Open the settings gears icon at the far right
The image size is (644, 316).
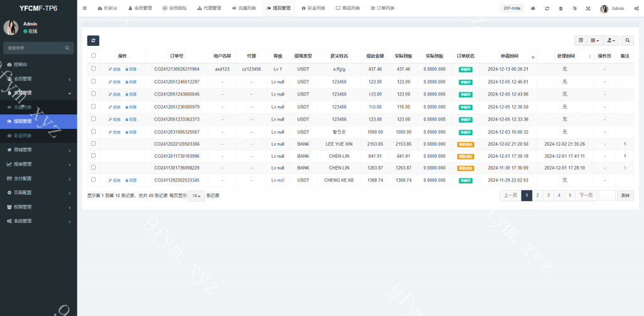(636, 8)
